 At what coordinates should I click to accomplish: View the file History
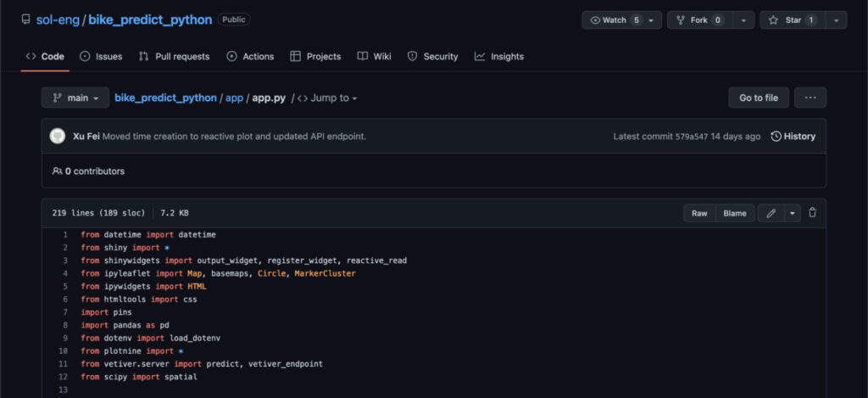click(x=793, y=136)
